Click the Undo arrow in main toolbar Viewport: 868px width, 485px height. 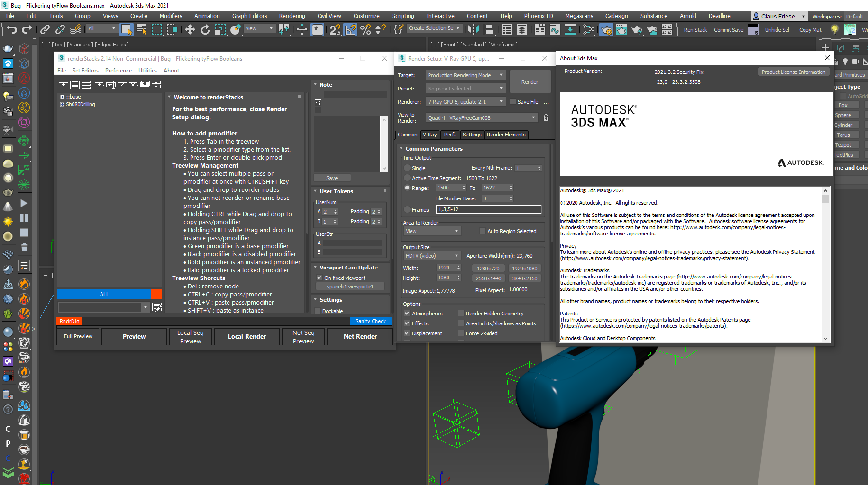(x=11, y=29)
